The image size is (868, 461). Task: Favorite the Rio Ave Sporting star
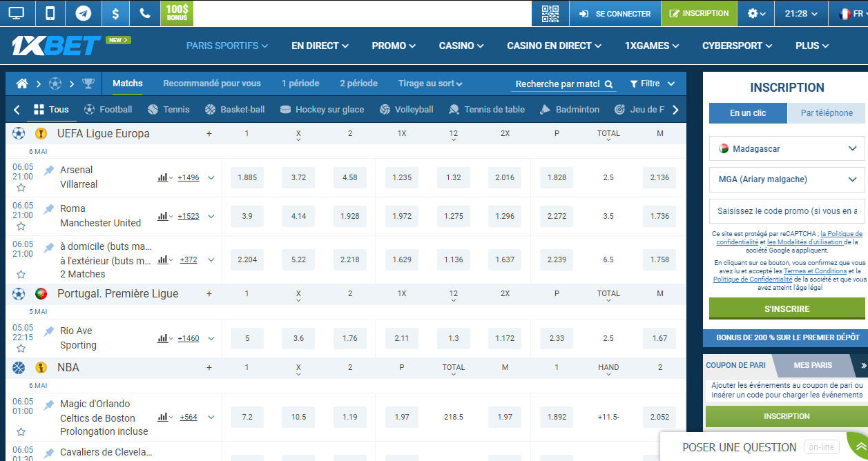click(21, 349)
